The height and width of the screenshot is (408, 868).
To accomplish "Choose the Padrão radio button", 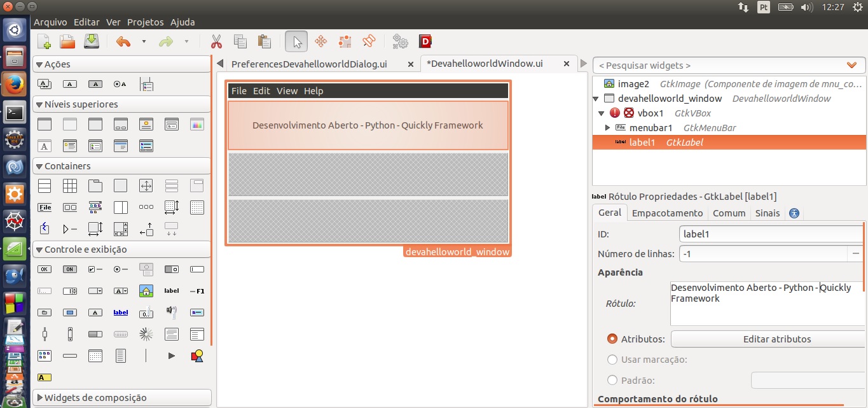I will coord(612,380).
